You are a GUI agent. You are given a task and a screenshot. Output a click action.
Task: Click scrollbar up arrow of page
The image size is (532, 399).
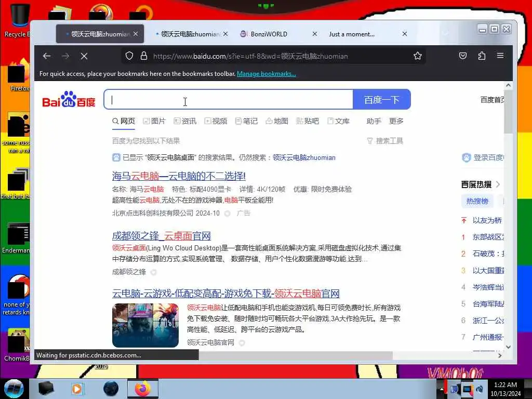point(508,85)
